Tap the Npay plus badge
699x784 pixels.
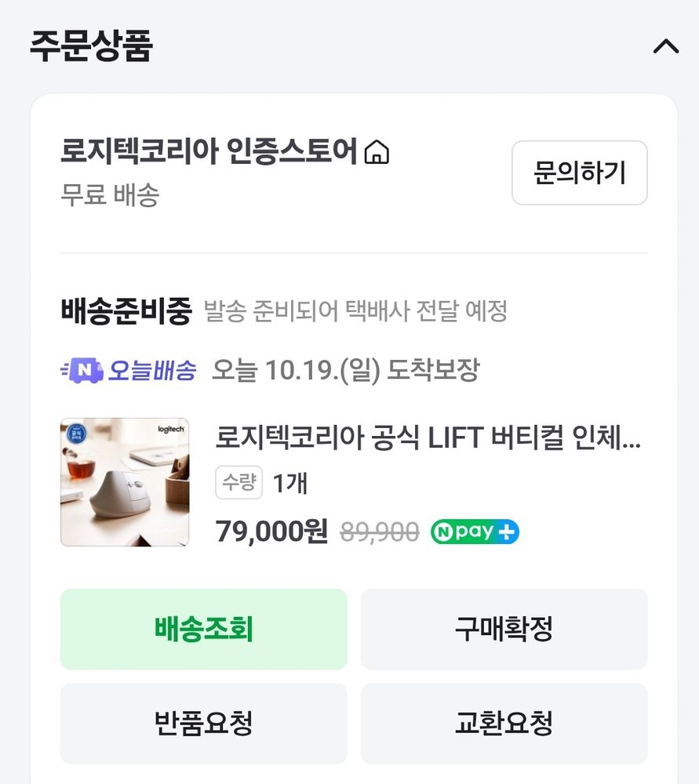coord(475,532)
